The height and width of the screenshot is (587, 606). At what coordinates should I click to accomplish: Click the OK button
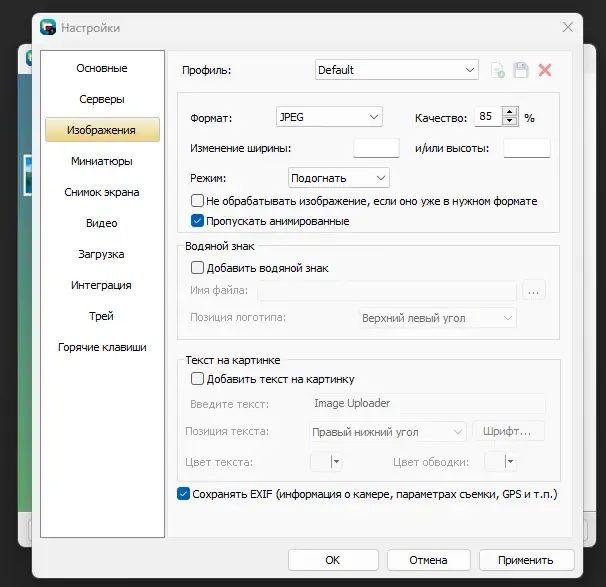click(x=333, y=560)
